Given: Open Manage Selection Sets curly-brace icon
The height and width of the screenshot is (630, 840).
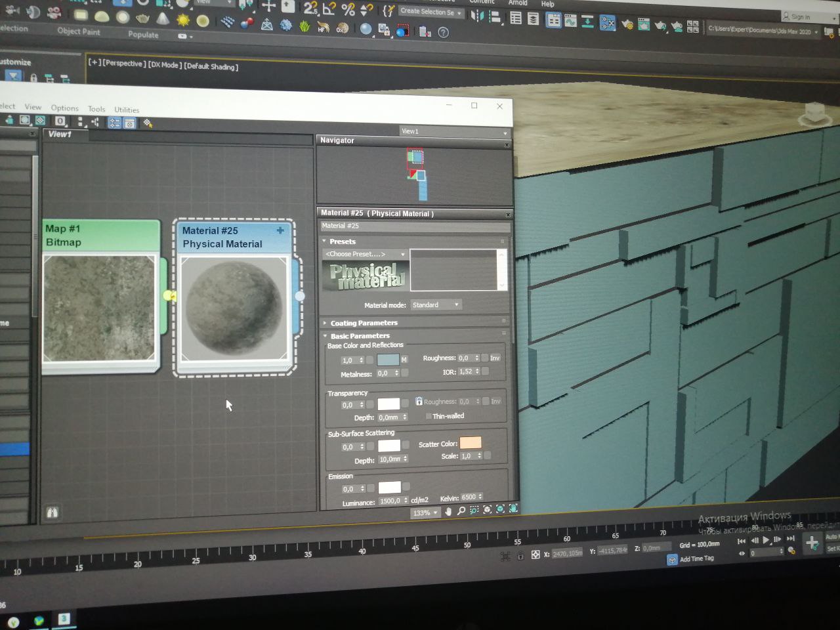Looking at the screenshot, I should 388,10.
